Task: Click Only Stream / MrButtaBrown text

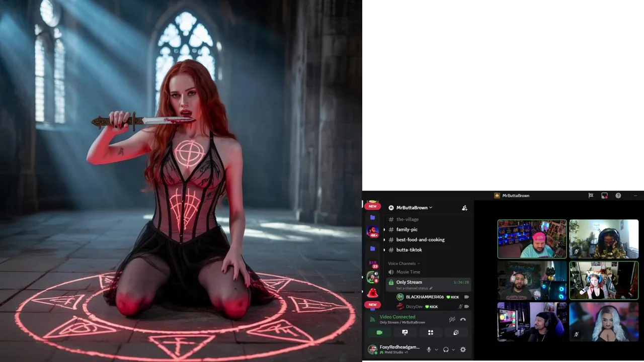Action: click(402, 322)
